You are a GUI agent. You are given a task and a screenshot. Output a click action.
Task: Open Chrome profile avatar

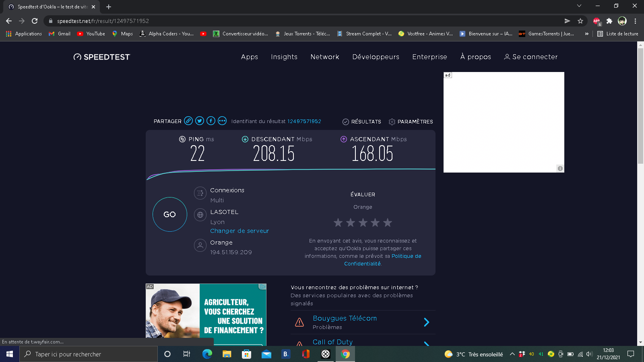622,21
